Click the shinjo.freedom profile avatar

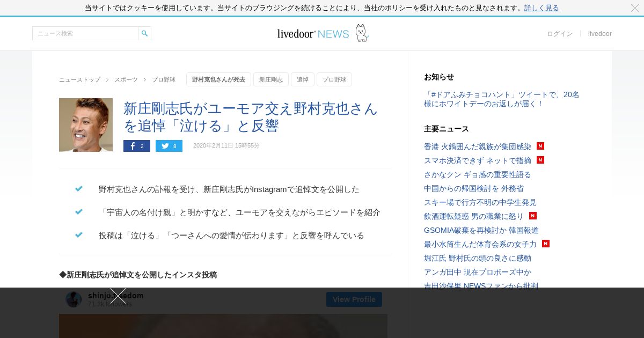(x=74, y=299)
